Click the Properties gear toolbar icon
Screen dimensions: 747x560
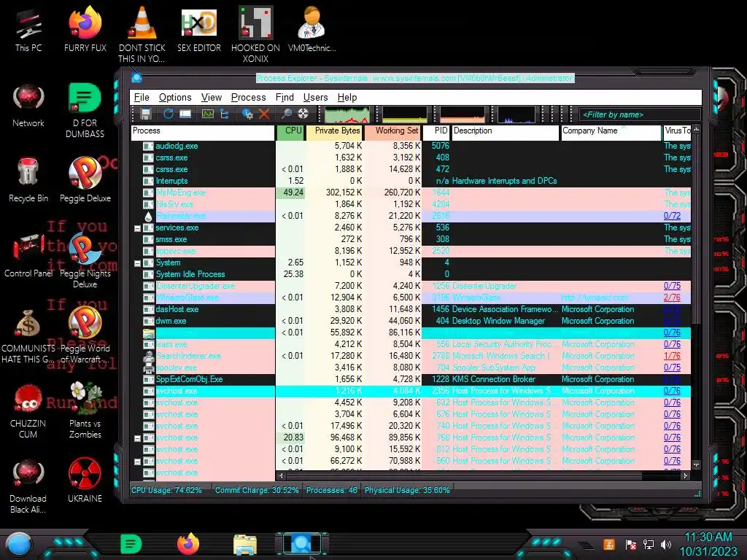point(247,114)
